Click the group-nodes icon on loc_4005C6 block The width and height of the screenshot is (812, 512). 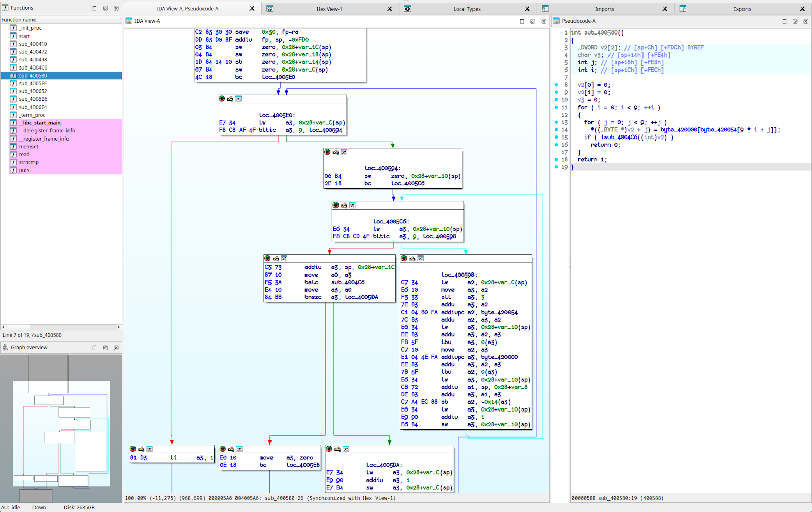click(352, 205)
